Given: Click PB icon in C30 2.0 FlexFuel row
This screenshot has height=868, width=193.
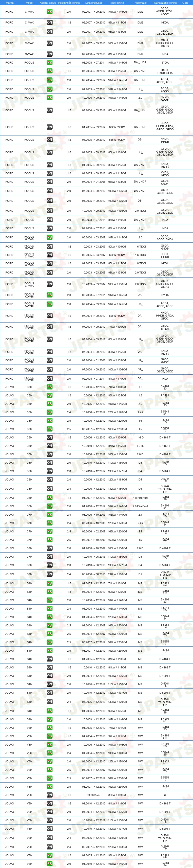Looking at the screenshot, I should click(49, 506).
